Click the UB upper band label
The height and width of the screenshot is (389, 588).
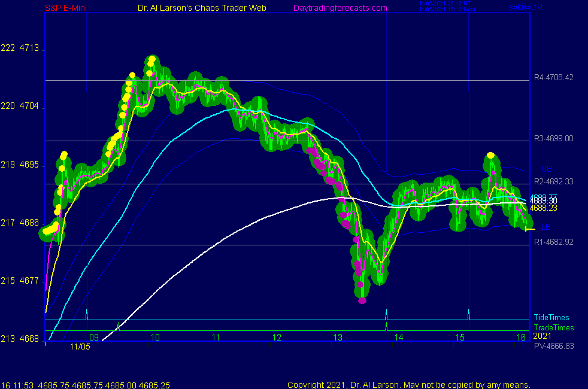click(x=546, y=169)
